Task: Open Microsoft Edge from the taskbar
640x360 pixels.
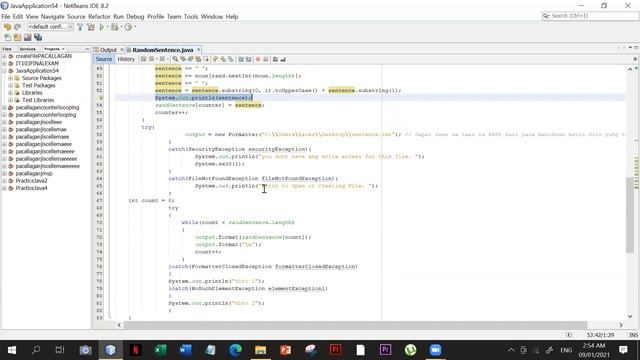Action: point(236,350)
